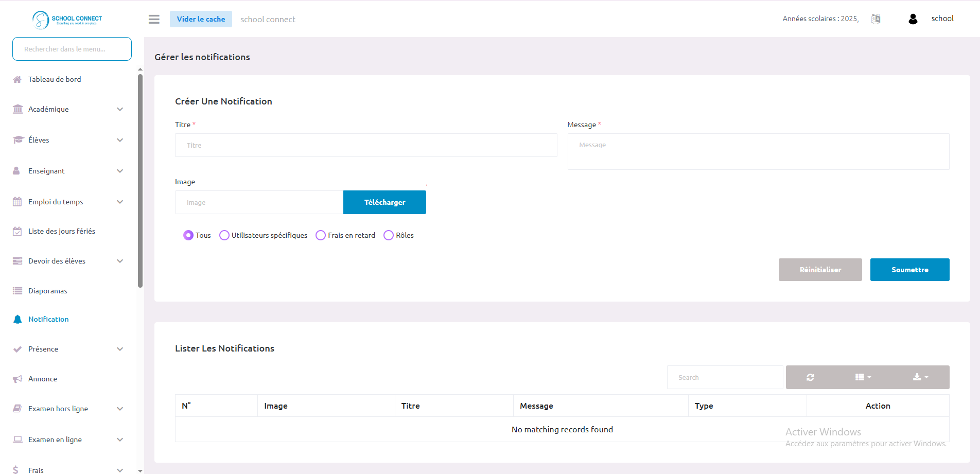This screenshot has height=474, width=980.
Task: Expand the Enseignant menu chevron
Action: [120, 171]
